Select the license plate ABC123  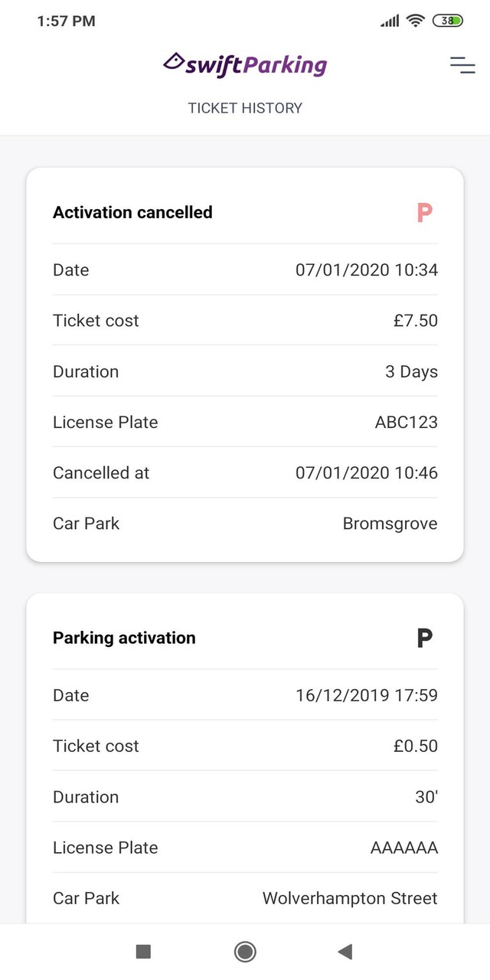[x=406, y=422]
